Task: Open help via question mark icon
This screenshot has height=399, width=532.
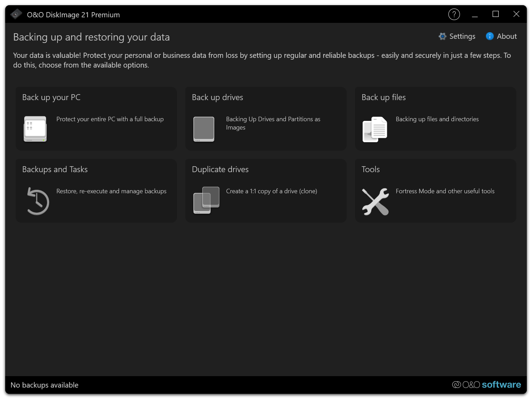Action: point(454,14)
